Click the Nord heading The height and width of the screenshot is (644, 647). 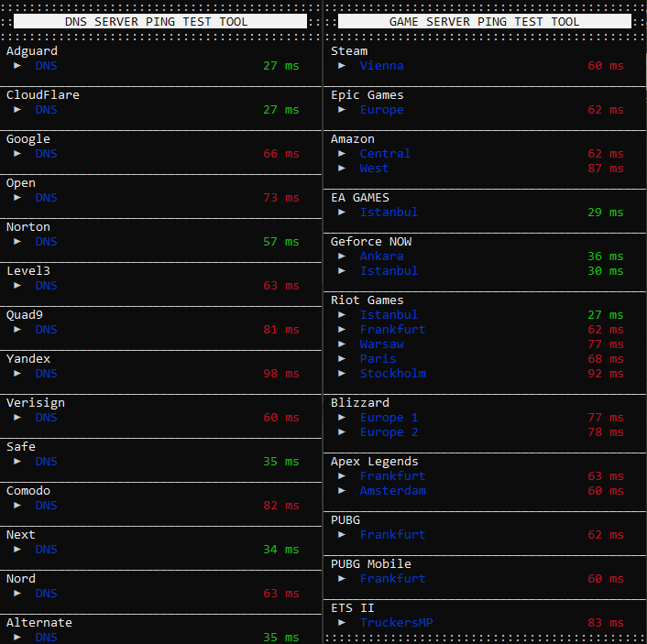point(21,578)
